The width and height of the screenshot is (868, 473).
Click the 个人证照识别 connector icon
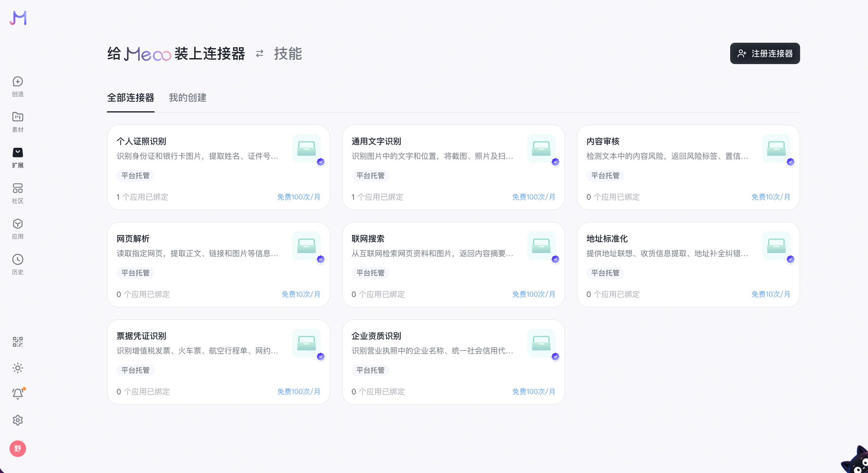click(x=307, y=148)
